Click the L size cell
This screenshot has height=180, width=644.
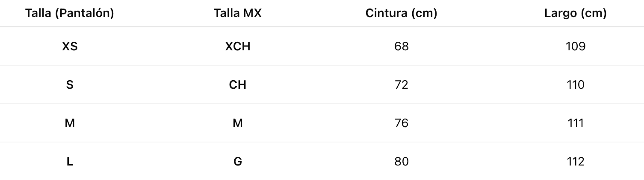pos(70,161)
